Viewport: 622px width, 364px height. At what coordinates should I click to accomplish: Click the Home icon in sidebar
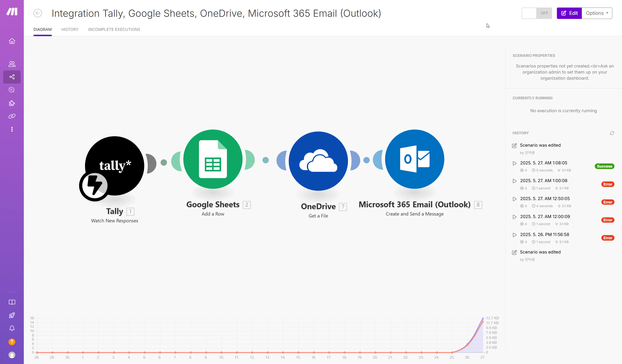coord(12,41)
